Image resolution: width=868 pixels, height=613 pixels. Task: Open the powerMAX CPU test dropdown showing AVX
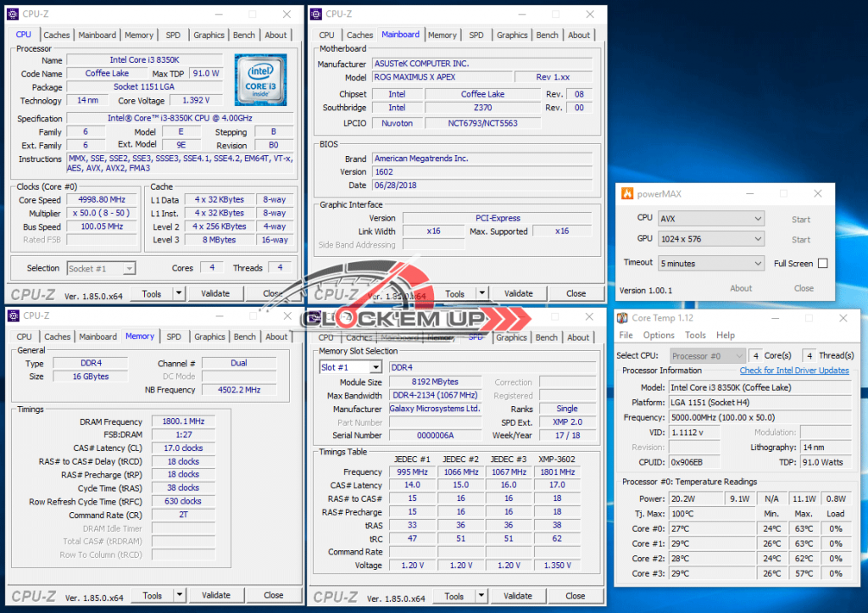pos(711,219)
